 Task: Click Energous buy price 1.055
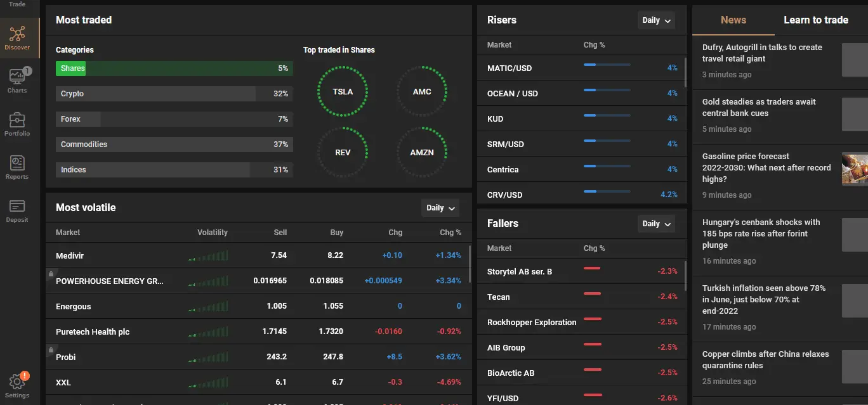[333, 306]
